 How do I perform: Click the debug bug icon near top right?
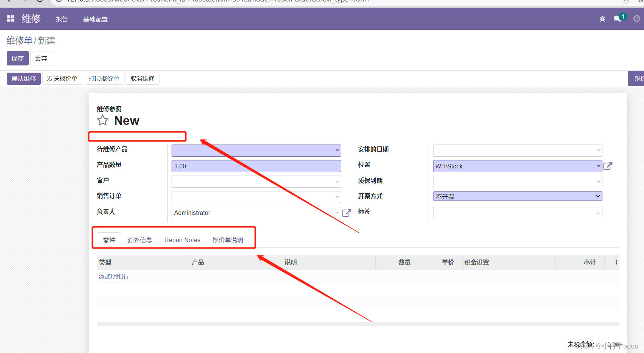coord(602,19)
